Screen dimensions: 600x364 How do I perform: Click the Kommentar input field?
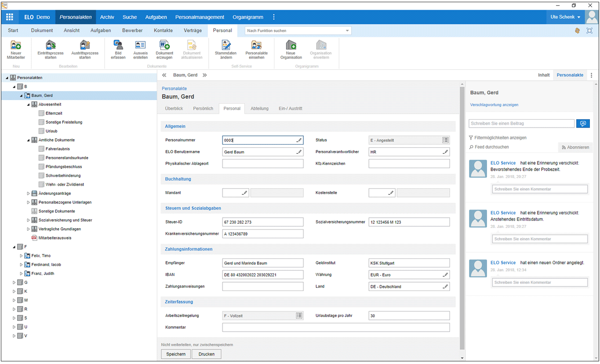click(x=336, y=328)
